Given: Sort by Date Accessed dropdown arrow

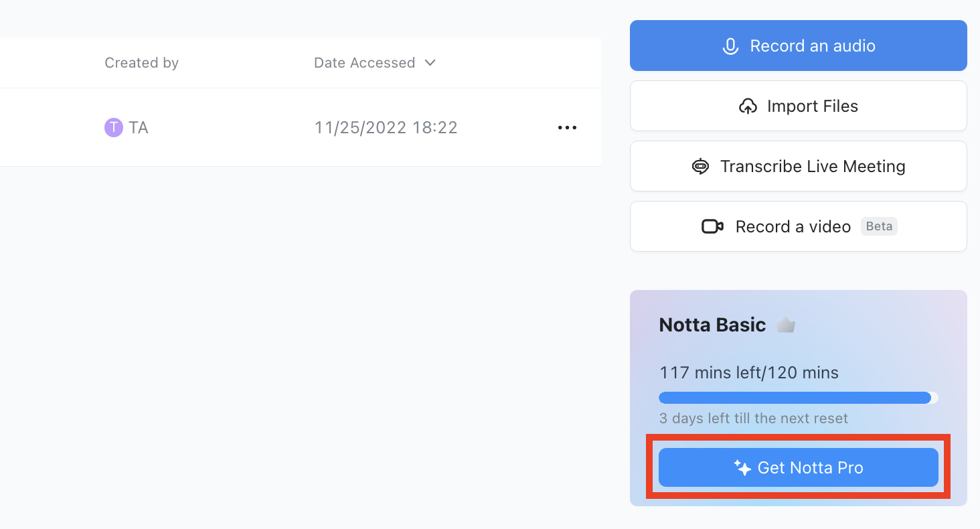Looking at the screenshot, I should (x=430, y=63).
